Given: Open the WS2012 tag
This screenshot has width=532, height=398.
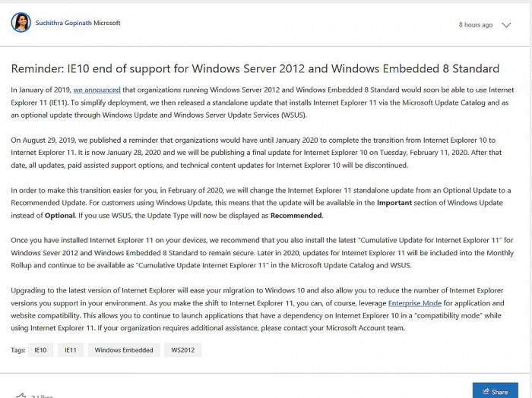Looking at the screenshot, I should [x=183, y=350].
